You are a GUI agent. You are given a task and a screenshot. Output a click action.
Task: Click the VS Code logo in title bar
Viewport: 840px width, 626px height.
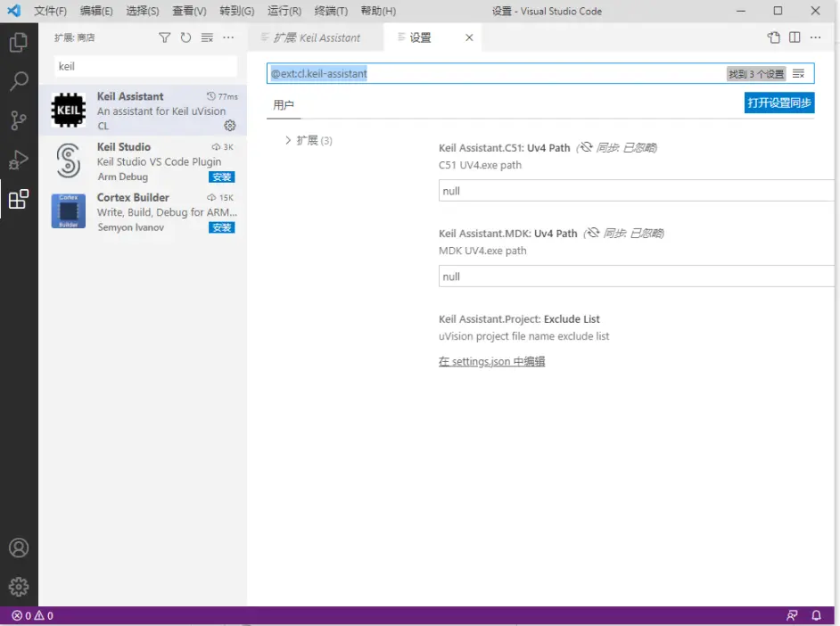click(x=14, y=11)
